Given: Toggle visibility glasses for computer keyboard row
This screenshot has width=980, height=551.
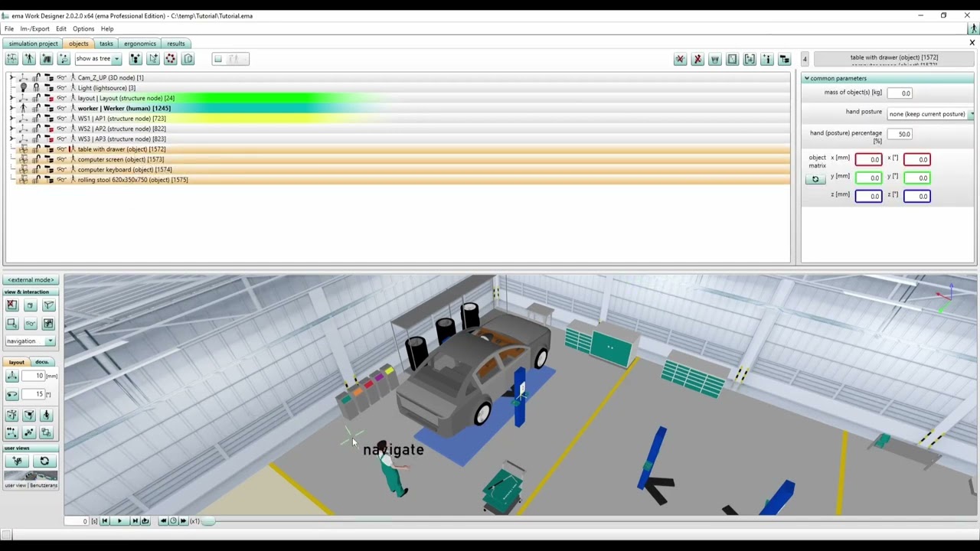Looking at the screenshot, I should [x=61, y=169].
